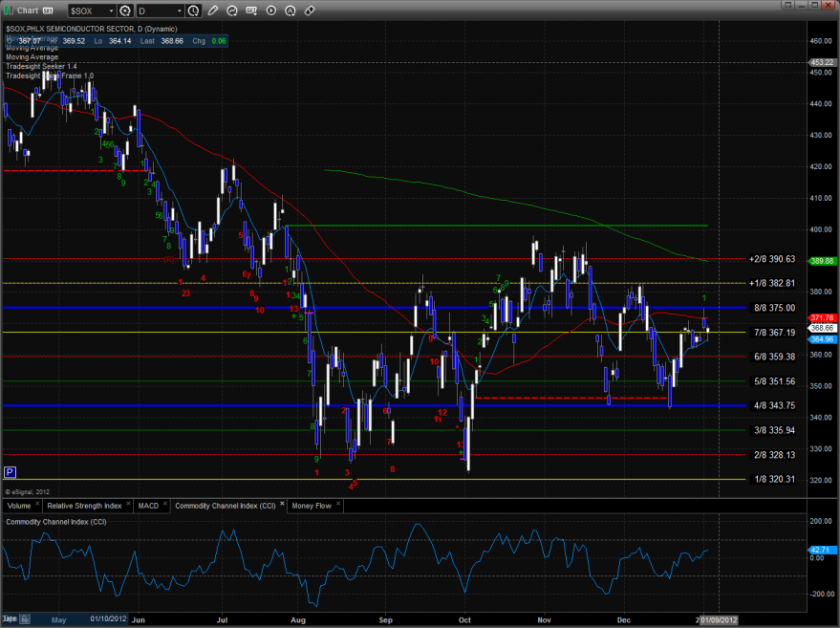Open the studies chart-line icon

(x=232, y=11)
